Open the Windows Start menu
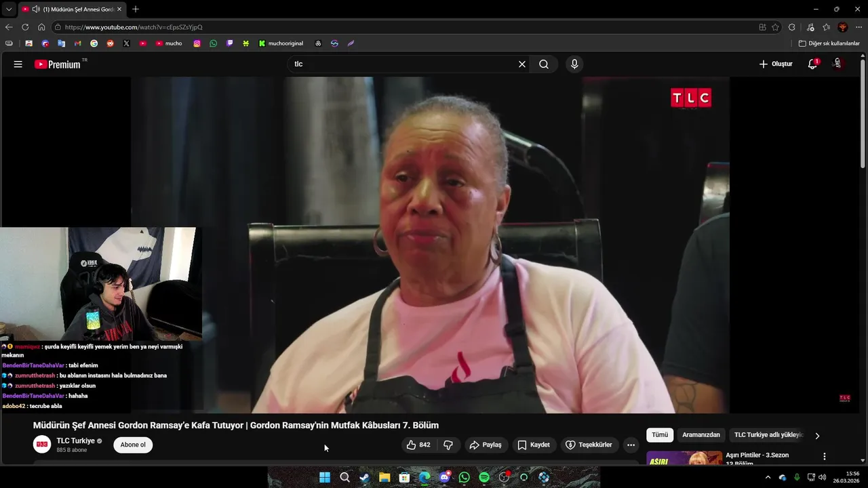868x488 pixels. click(325, 477)
